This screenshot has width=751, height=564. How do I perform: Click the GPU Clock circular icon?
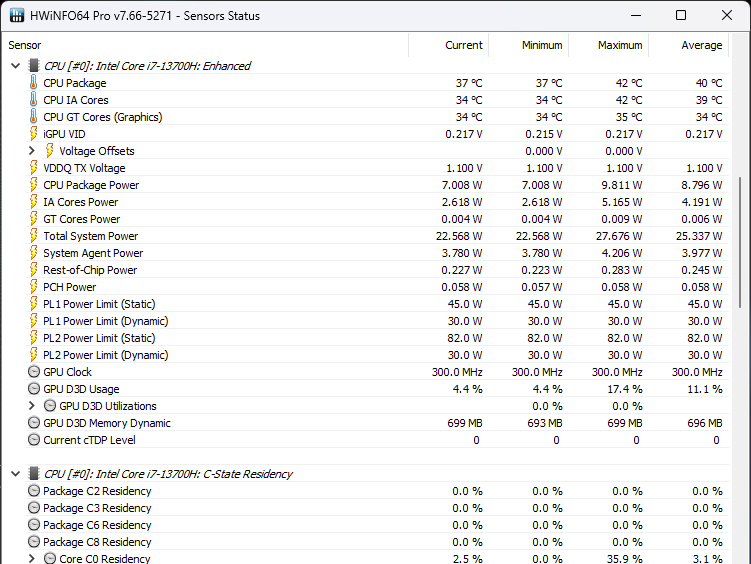click(33, 372)
